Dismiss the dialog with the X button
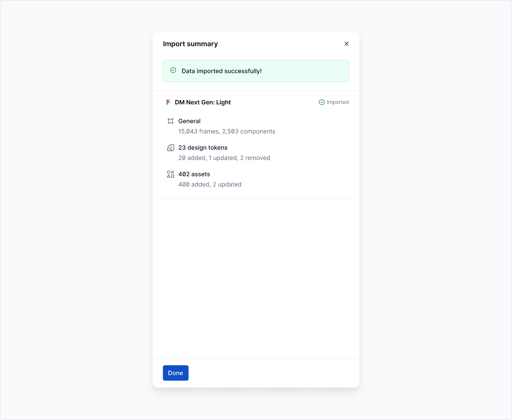Screen dimensions: 512x420 click(x=346, y=44)
